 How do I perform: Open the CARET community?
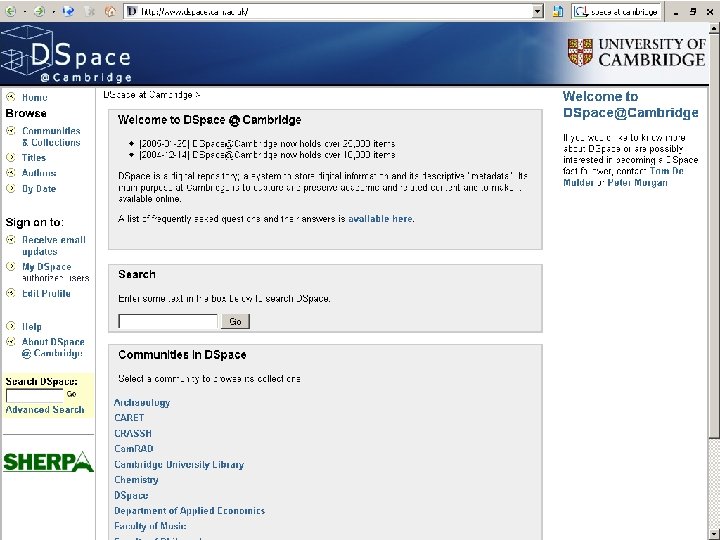(x=129, y=418)
